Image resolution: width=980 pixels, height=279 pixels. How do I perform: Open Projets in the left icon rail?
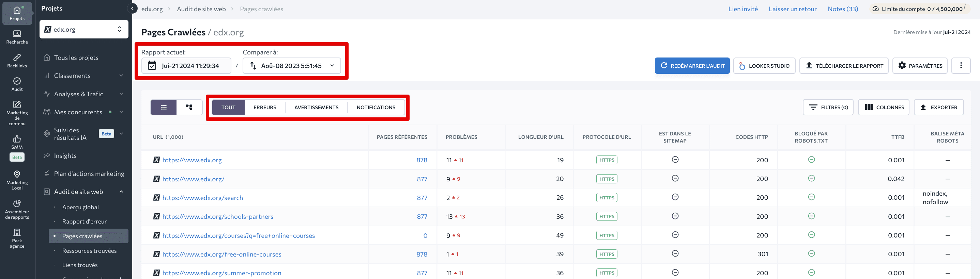[17, 13]
